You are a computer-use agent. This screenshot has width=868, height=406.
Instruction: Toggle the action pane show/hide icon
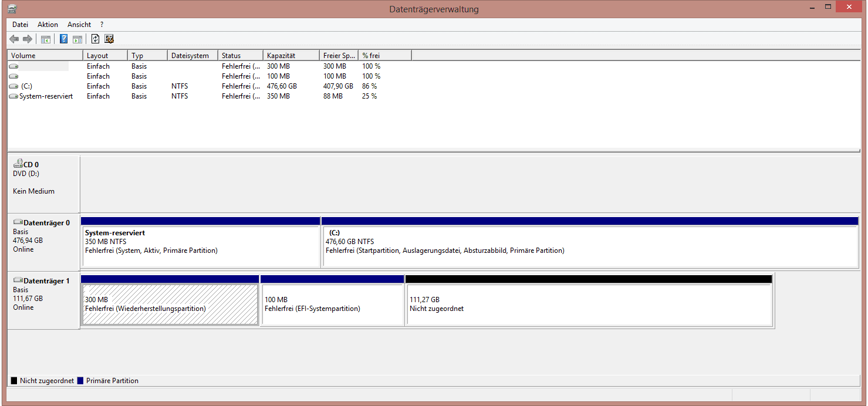[x=77, y=39]
